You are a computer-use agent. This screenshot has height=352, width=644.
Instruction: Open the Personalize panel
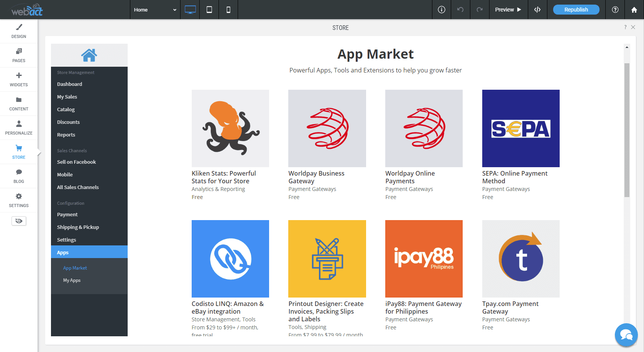click(x=19, y=128)
